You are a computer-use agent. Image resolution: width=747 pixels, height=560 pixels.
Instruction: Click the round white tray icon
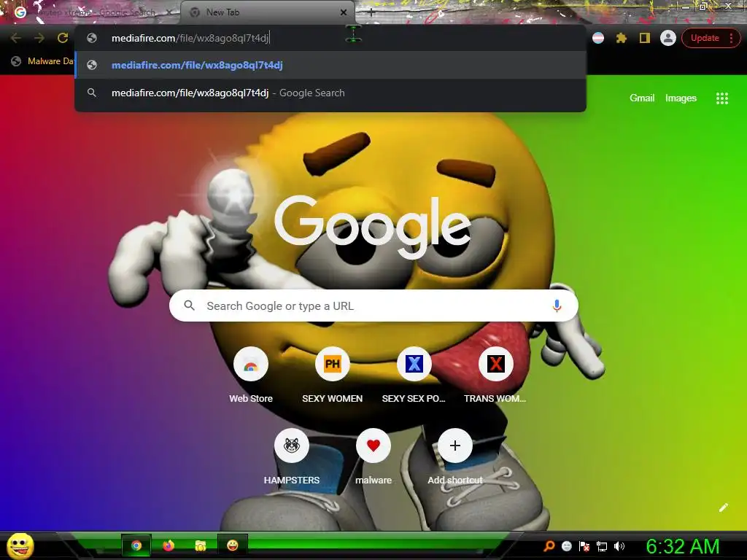click(x=566, y=546)
